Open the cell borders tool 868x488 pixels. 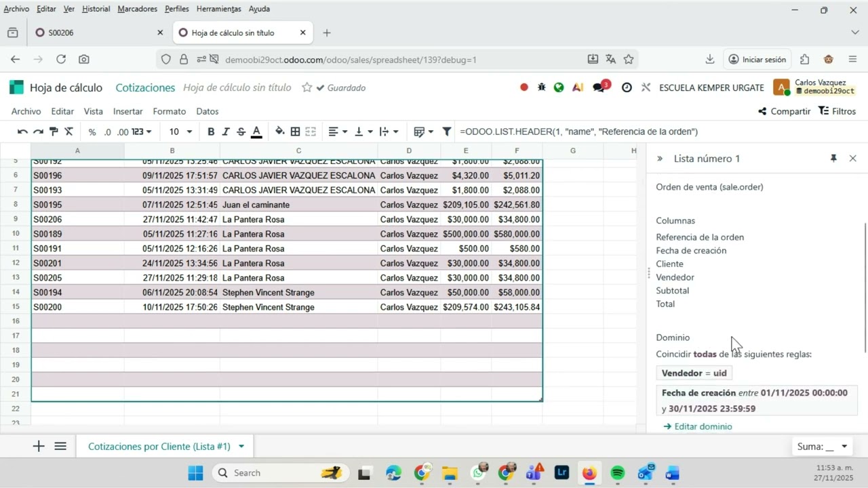point(296,131)
